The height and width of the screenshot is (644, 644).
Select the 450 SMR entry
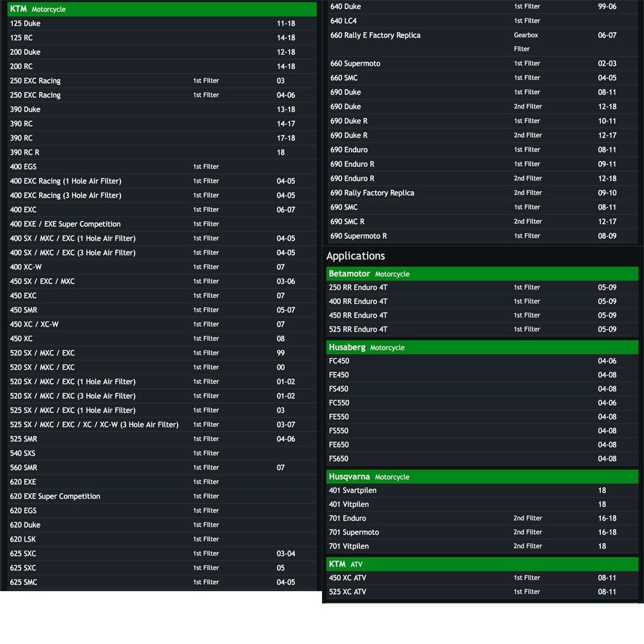point(162,310)
